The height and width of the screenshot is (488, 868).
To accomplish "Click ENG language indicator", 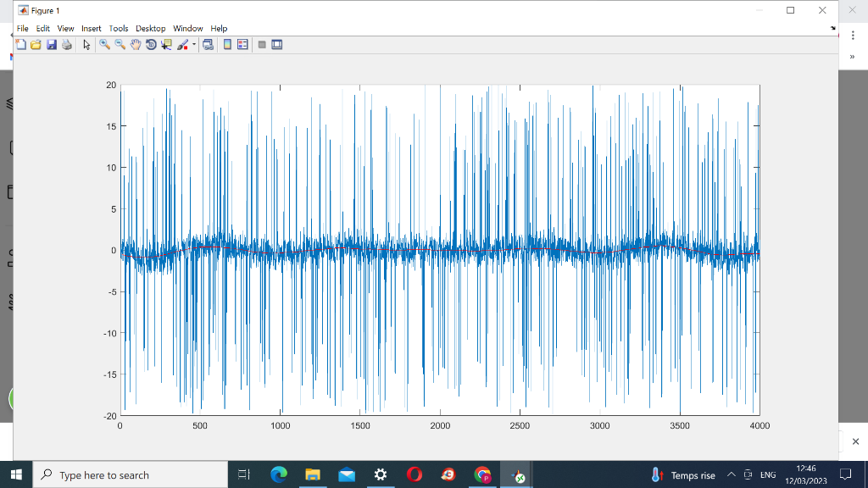I will click(768, 474).
